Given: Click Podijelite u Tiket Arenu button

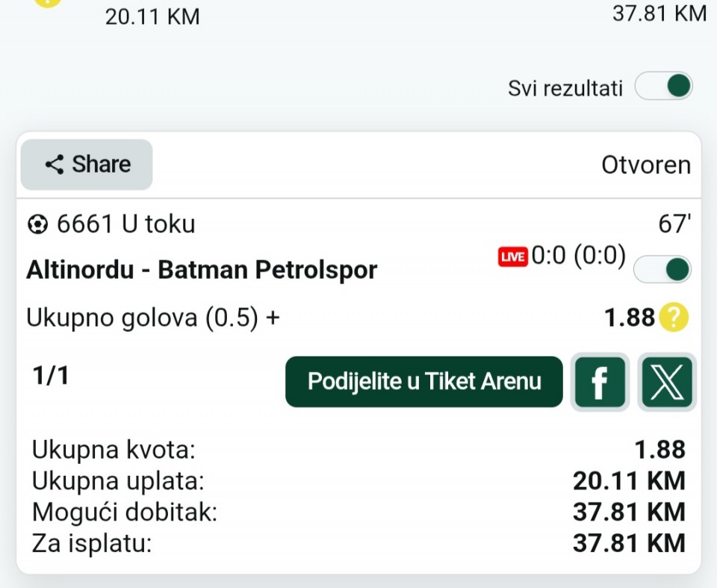Looking at the screenshot, I should 424,382.
